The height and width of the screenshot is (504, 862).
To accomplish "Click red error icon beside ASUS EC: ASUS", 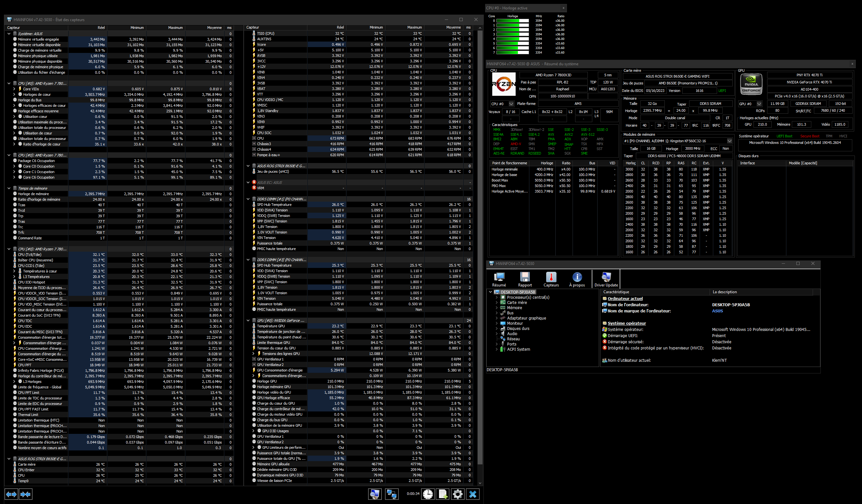I will click(254, 182).
